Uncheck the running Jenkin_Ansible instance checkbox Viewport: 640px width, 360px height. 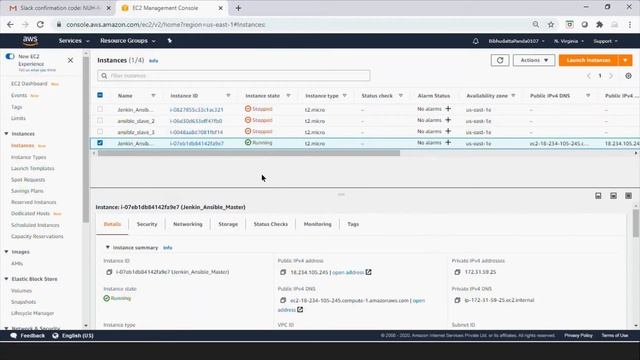[x=100, y=143]
